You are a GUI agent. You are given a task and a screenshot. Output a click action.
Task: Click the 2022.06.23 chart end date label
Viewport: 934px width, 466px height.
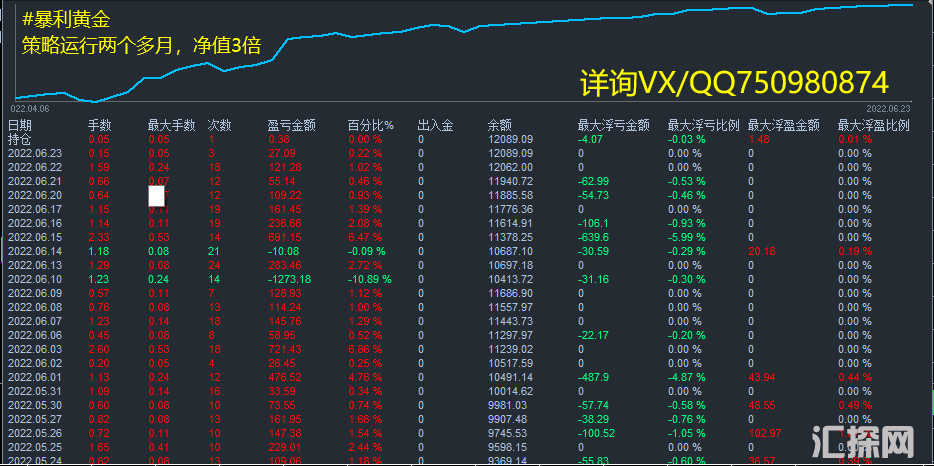point(889,107)
